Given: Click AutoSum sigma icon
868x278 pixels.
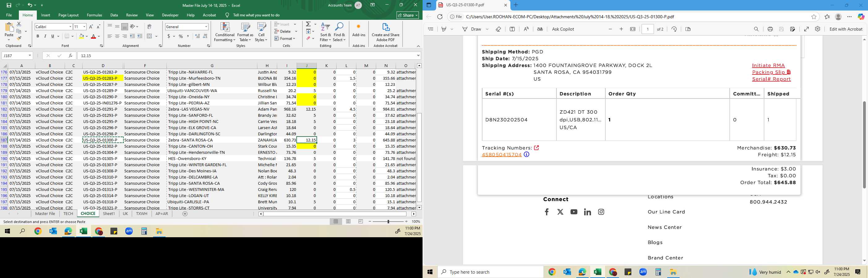Looking at the screenshot, I should coord(308,24).
